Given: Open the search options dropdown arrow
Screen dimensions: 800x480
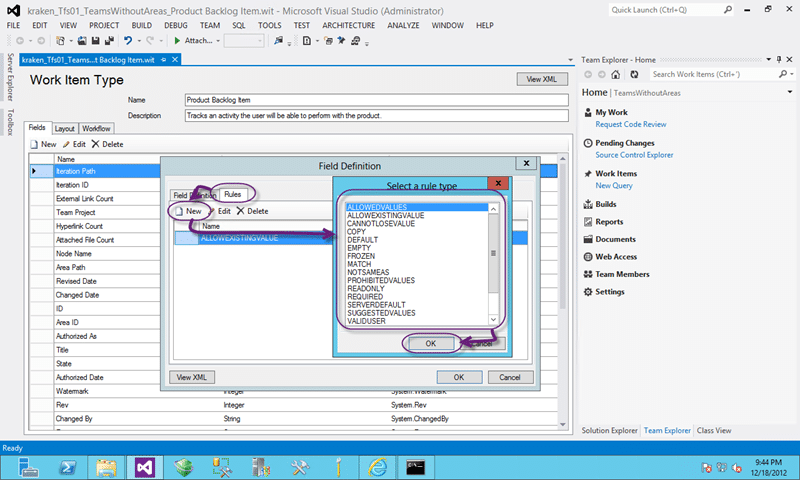Looking at the screenshot, I should [792, 74].
